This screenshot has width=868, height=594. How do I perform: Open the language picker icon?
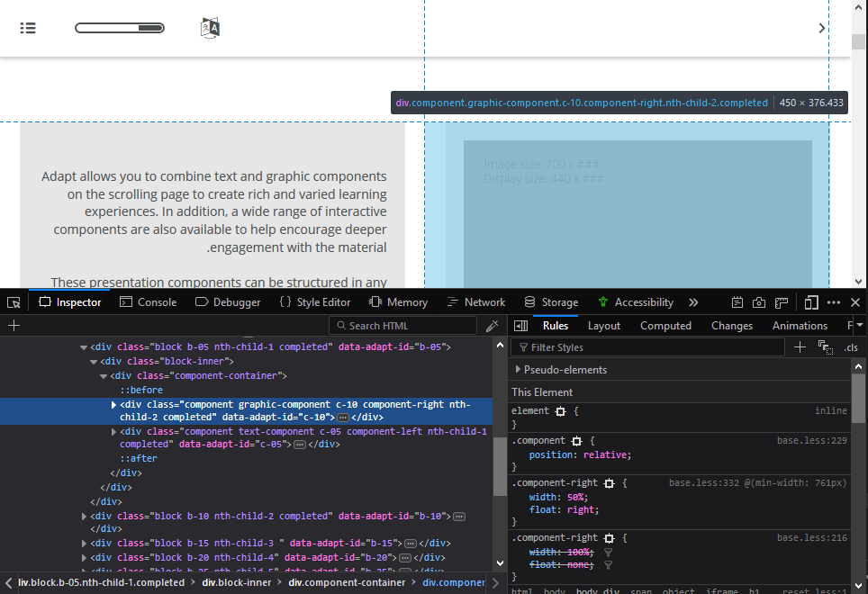pos(210,28)
